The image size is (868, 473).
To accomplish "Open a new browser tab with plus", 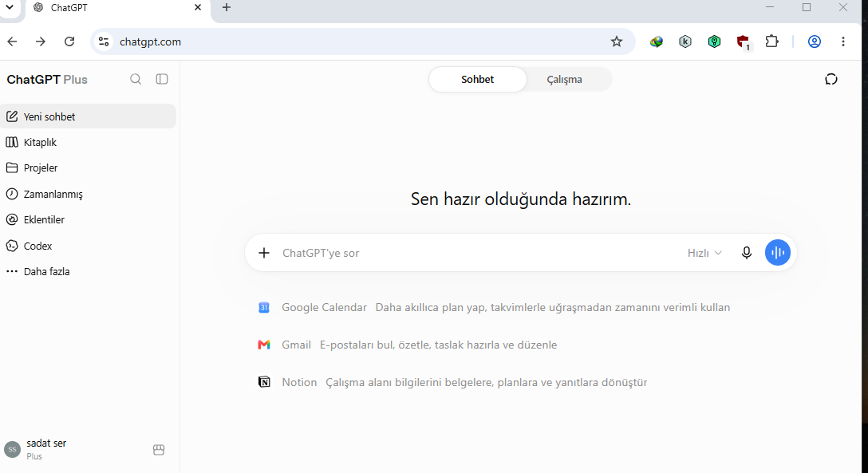I will click(x=227, y=8).
